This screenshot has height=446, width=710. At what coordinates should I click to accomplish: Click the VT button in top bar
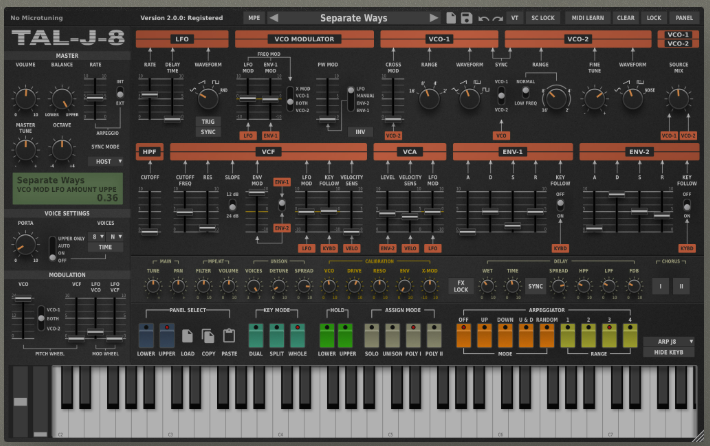coord(515,18)
